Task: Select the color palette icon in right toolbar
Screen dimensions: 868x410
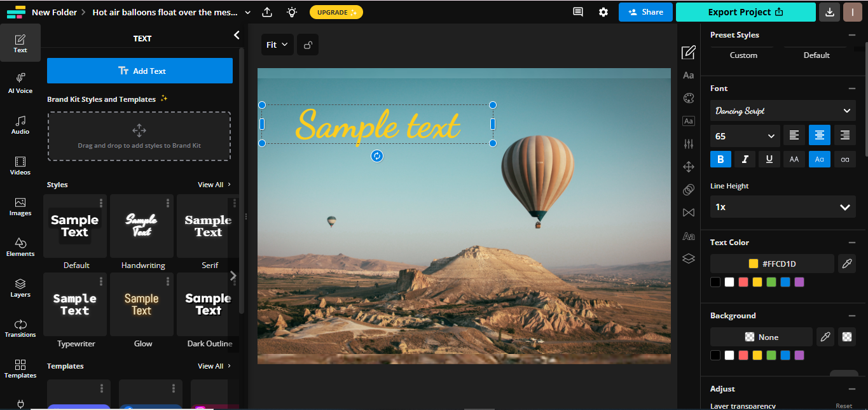Action: point(688,98)
